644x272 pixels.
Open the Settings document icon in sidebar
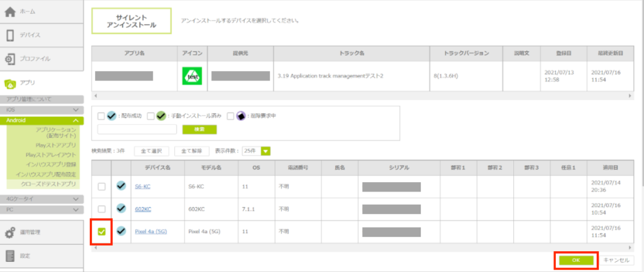tap(10, 256)
